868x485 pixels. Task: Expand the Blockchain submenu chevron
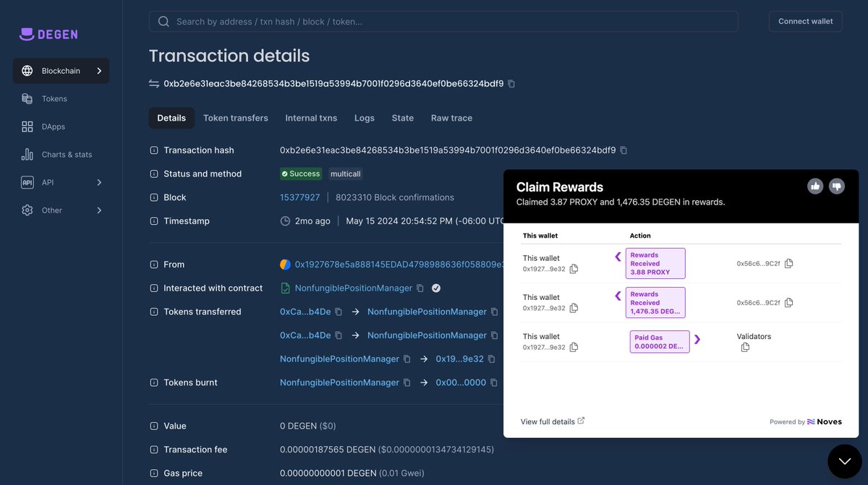(x=99, y=71)
